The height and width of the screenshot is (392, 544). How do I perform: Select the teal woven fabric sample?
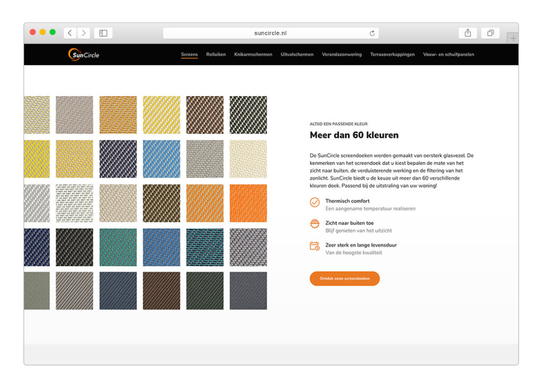point(118,246)
